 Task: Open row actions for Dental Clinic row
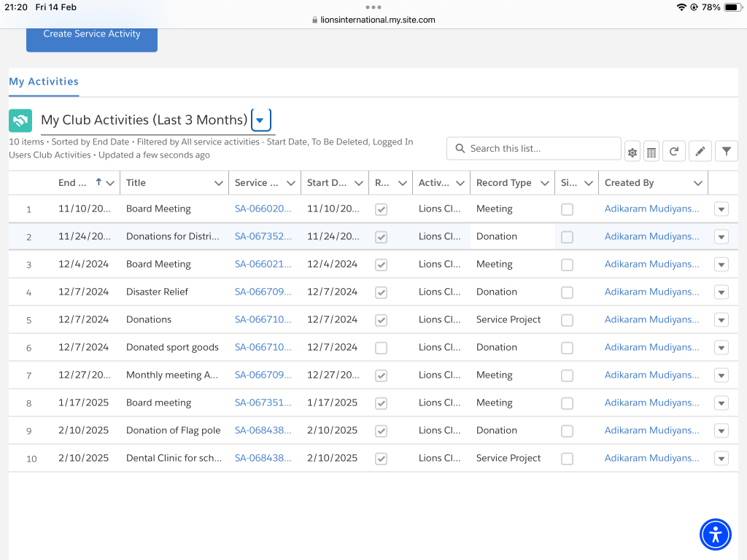pos(721,459)
